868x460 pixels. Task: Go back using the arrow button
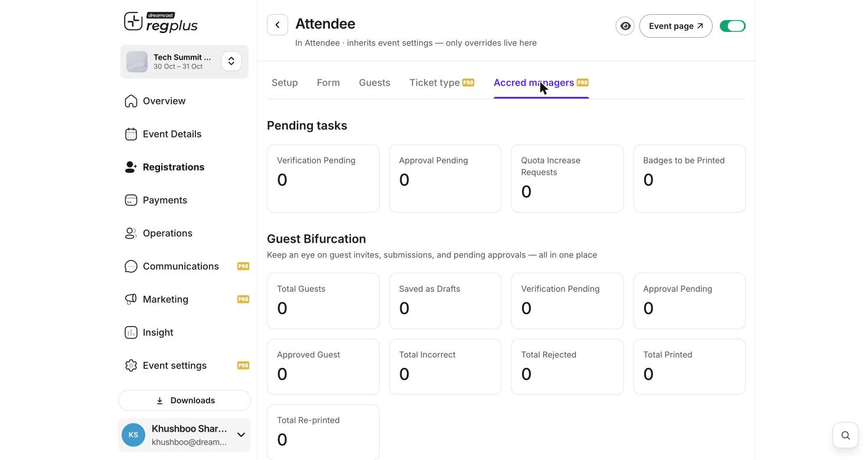(278, 25)
